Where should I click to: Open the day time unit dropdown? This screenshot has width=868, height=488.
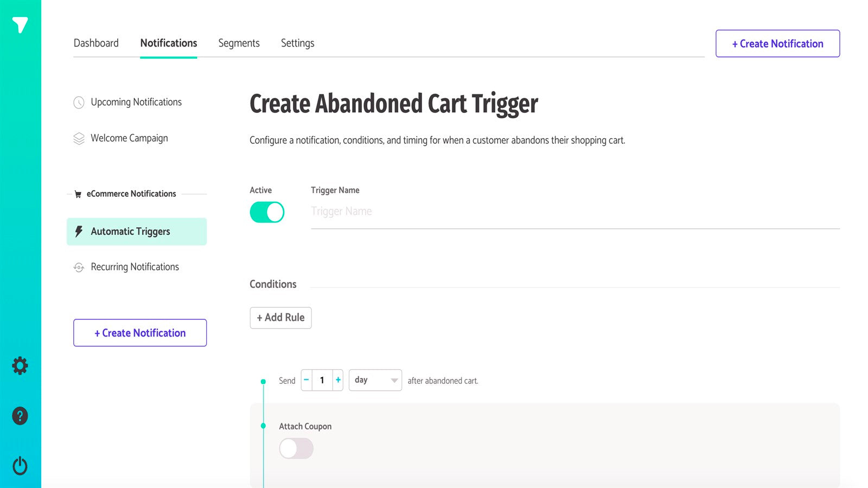click(x=375, y=380)
